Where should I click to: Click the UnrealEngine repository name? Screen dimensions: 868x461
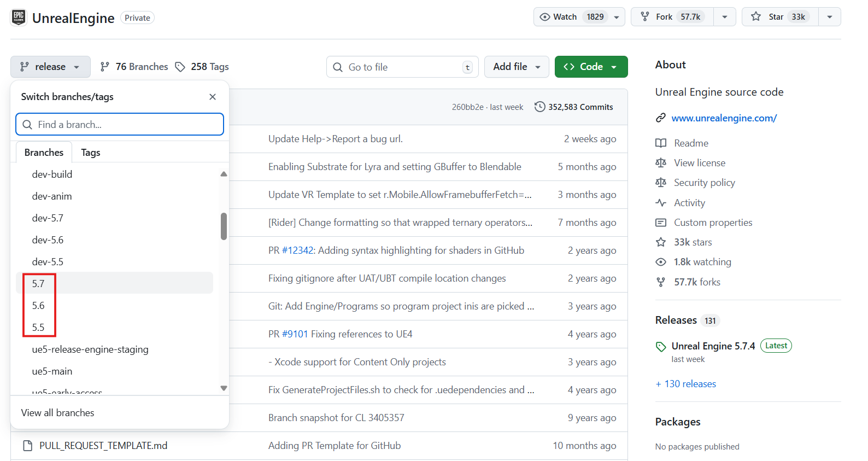73,18
